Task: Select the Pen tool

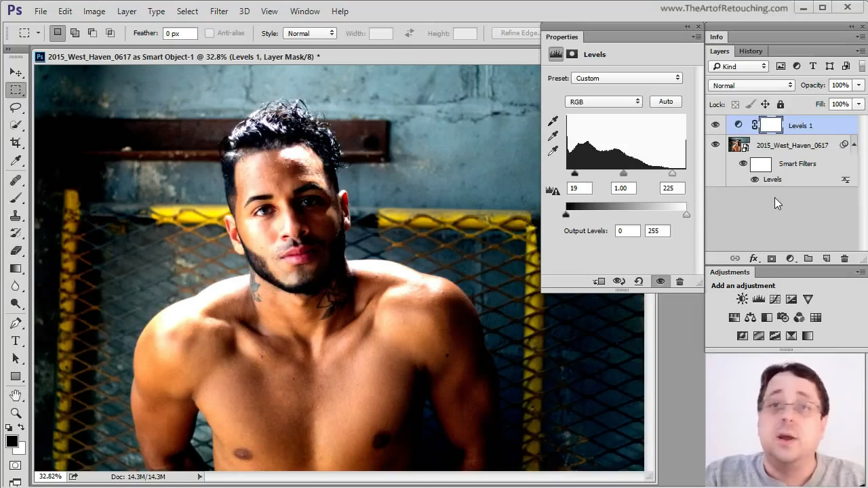Action: pos(16,323)
